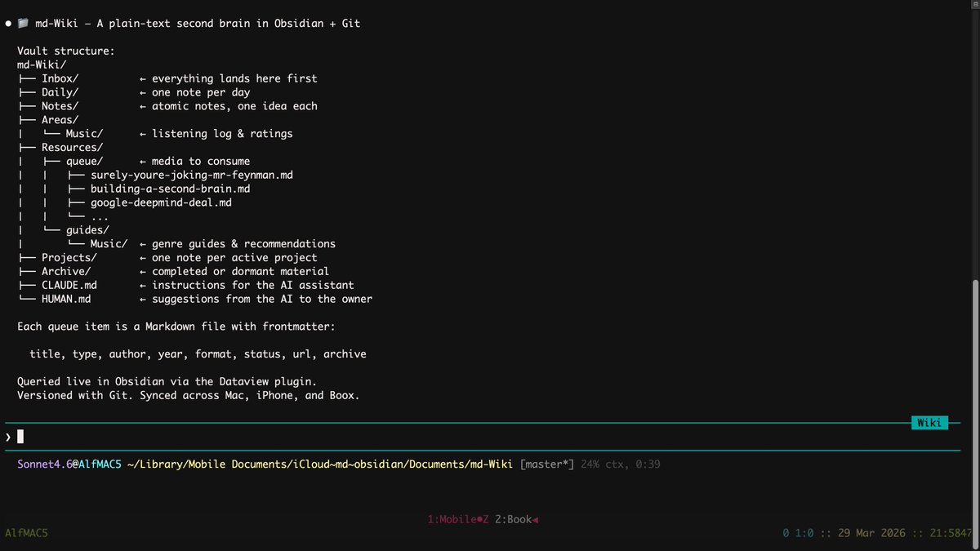Click the [master*] git branch indicator
980x551 pixels.
click(x=547, y=464)
